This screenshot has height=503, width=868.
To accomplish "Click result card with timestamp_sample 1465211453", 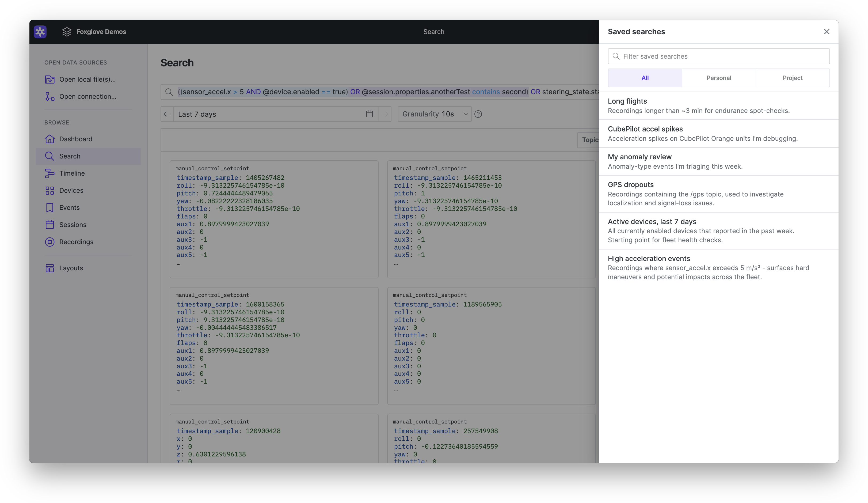I will [491, 219].
